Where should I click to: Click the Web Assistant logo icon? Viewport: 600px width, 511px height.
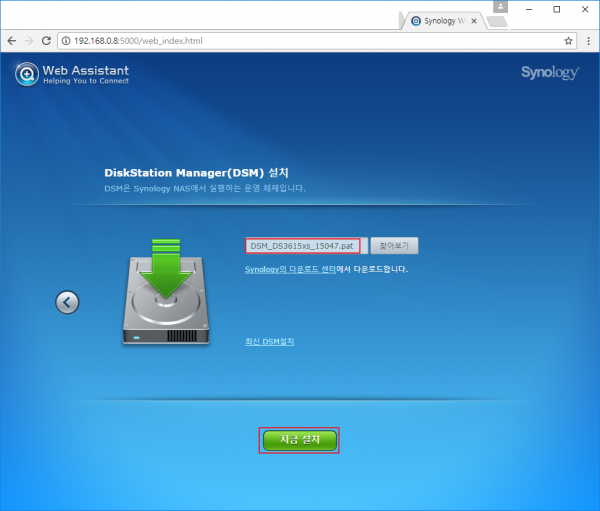pos(27,74)
